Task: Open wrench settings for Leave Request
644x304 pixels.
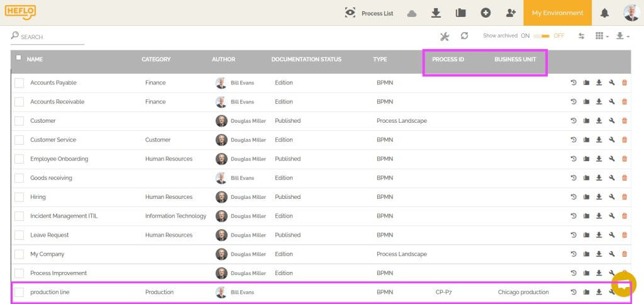Action: [x=611, y=235]
